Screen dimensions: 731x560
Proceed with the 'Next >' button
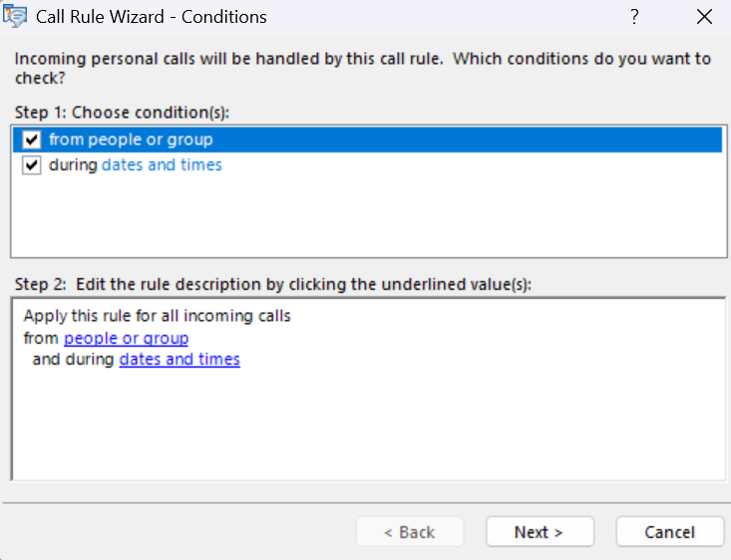(540, 532)
